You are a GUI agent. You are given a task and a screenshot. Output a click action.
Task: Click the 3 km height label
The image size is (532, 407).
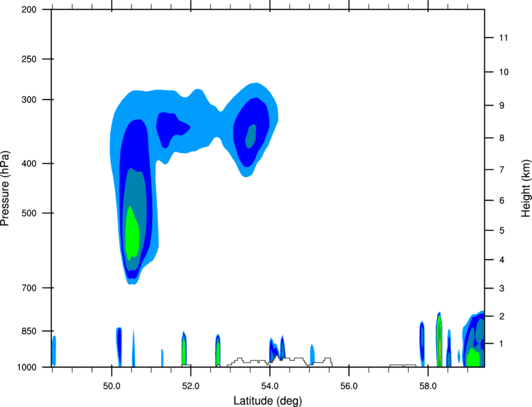click(502, 289)
